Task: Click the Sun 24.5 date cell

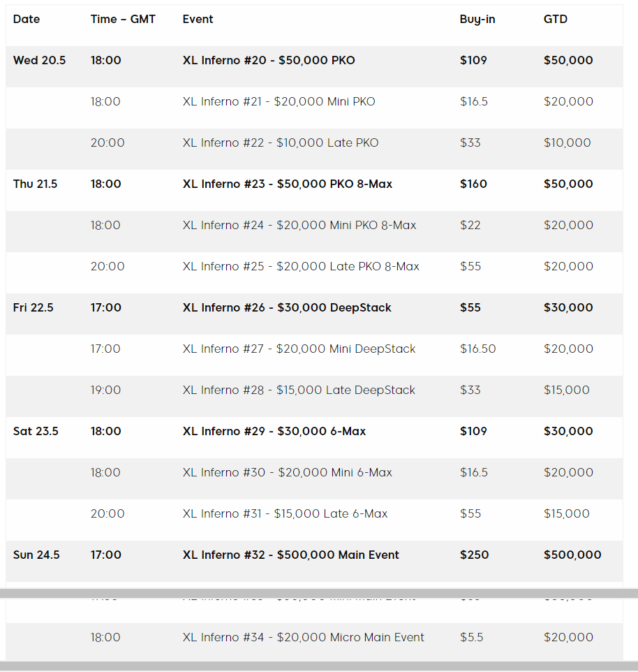Action: (x=36, y=555)
